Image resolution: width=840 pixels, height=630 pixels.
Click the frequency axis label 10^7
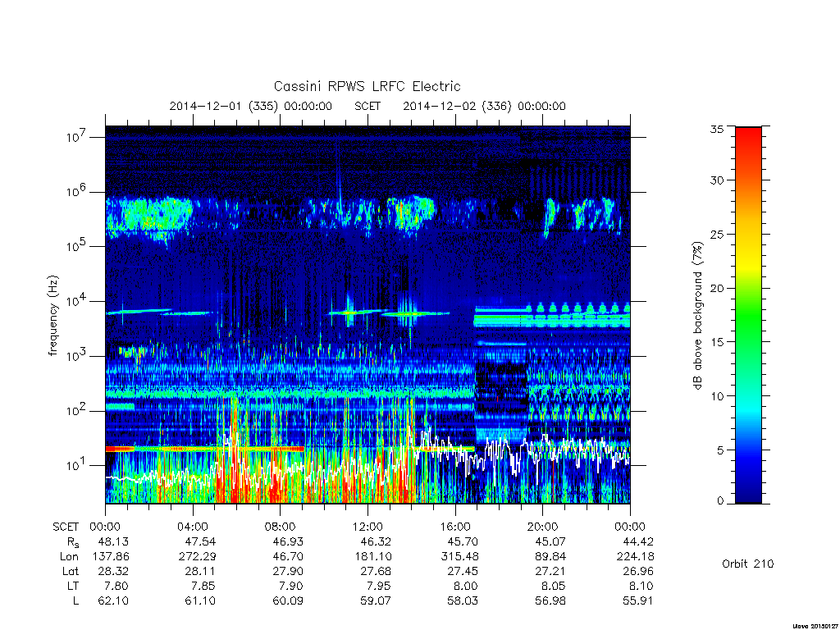click(76, 137)
